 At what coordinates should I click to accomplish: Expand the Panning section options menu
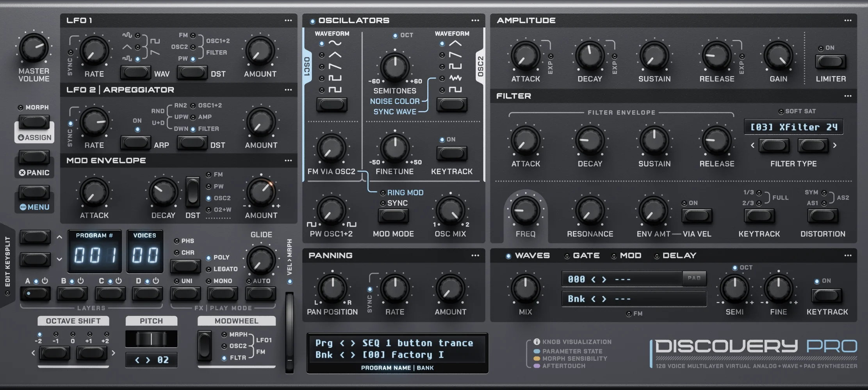pos(475,255)
